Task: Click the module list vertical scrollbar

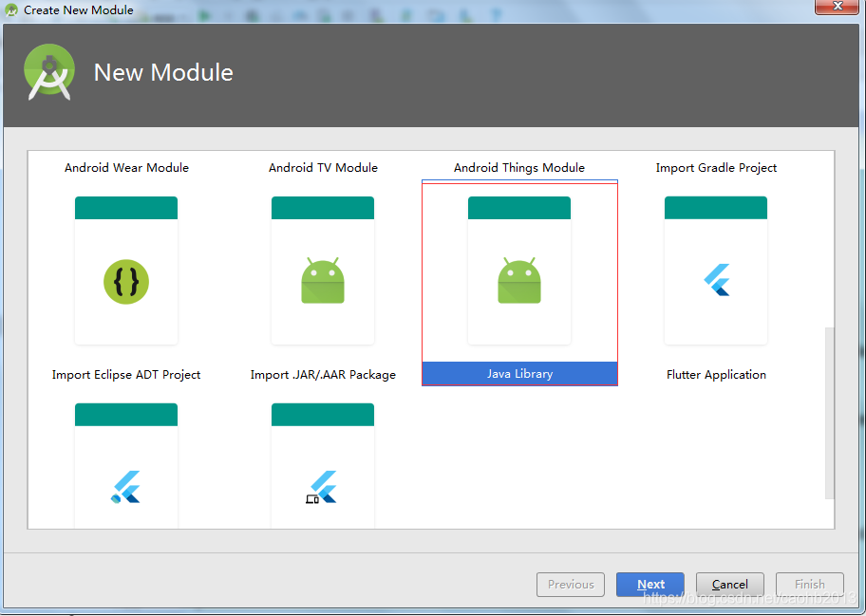Action: [x=829, y=414]
